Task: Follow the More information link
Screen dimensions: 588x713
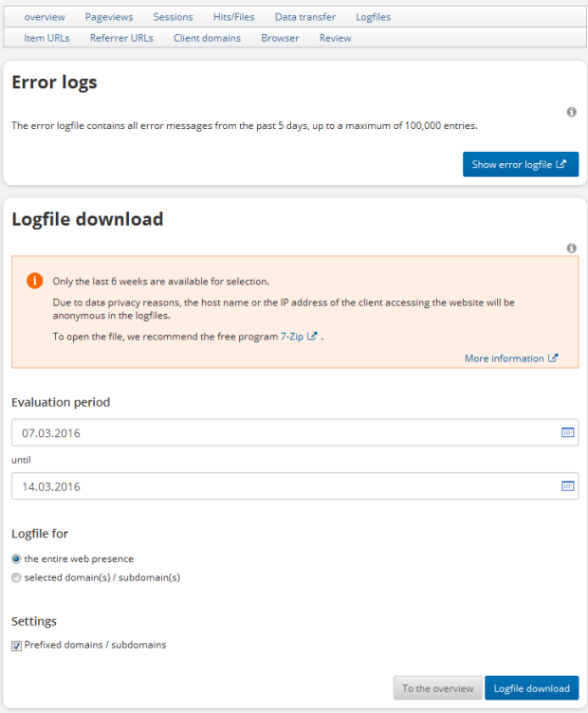Action: (x=510, y=358)
